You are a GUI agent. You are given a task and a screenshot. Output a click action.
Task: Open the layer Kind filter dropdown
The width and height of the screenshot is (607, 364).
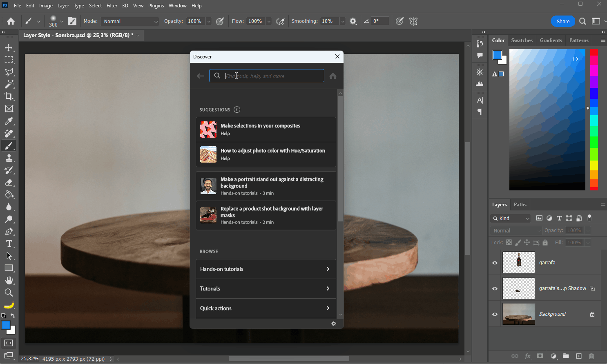510,219
